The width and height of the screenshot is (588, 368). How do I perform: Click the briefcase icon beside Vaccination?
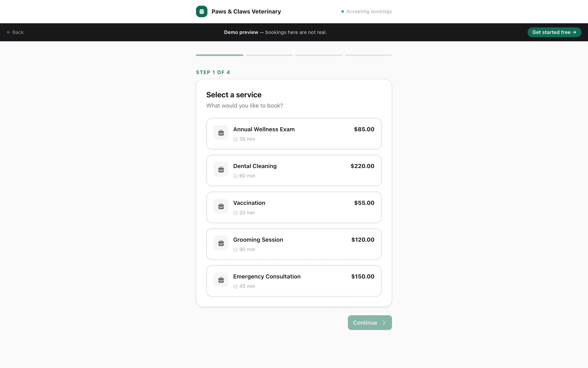221,206
